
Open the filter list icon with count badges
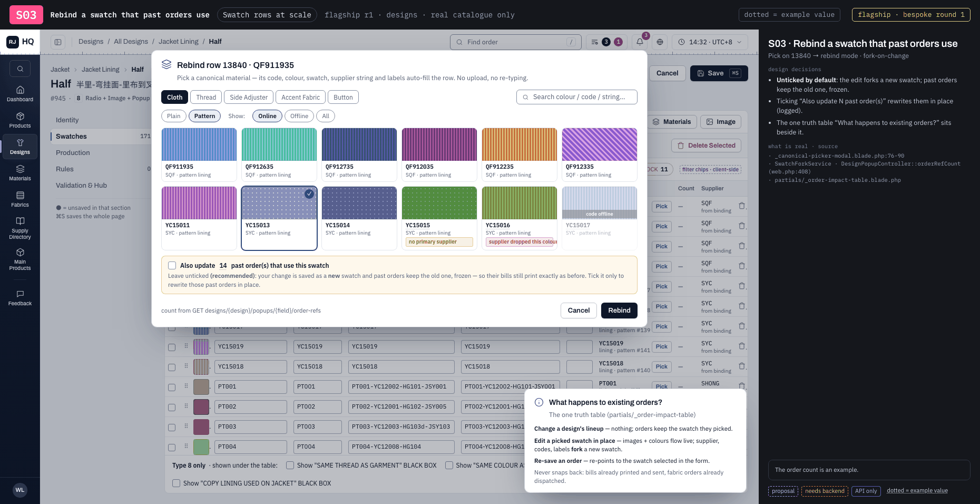point(606,42)
